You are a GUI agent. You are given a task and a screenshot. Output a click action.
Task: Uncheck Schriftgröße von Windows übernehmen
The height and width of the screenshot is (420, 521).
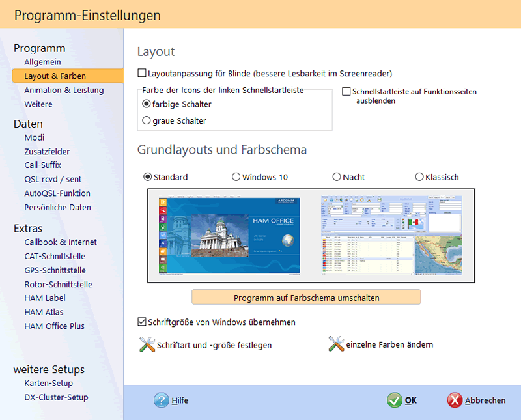[x=142, y=322]
